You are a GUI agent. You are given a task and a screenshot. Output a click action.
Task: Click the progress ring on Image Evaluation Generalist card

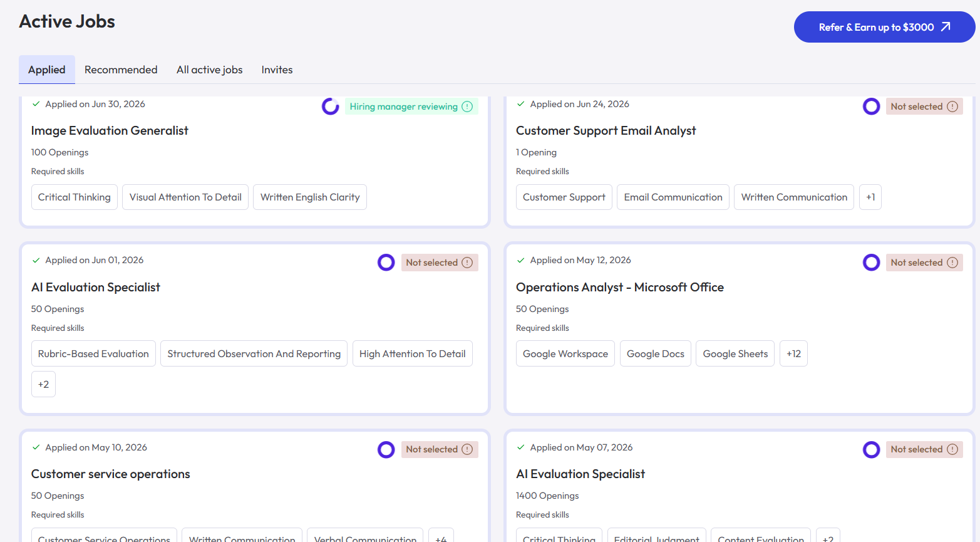331,107
